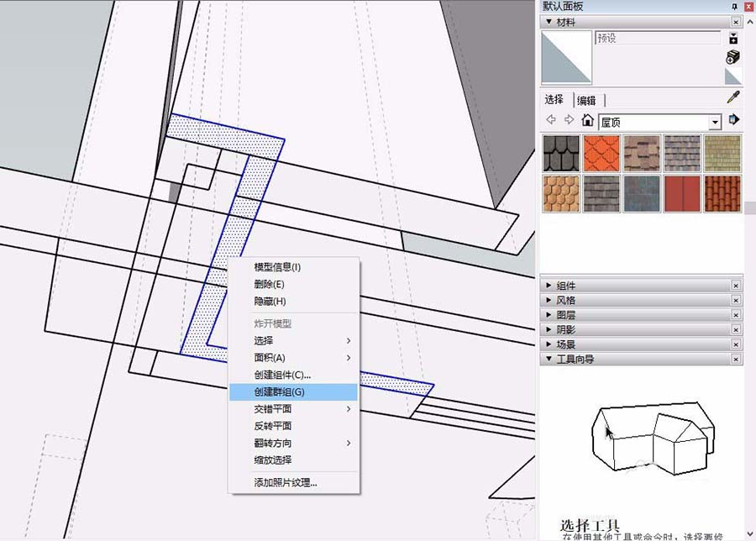
Task: Click 添加照片纹理... menu entry
Action: 286,482
